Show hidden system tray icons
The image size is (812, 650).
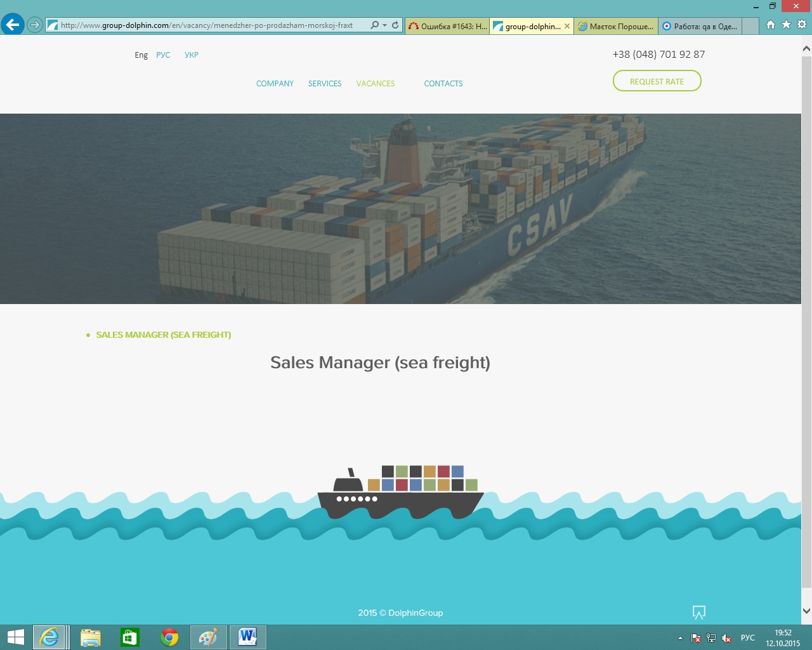(x=680, y=638)
